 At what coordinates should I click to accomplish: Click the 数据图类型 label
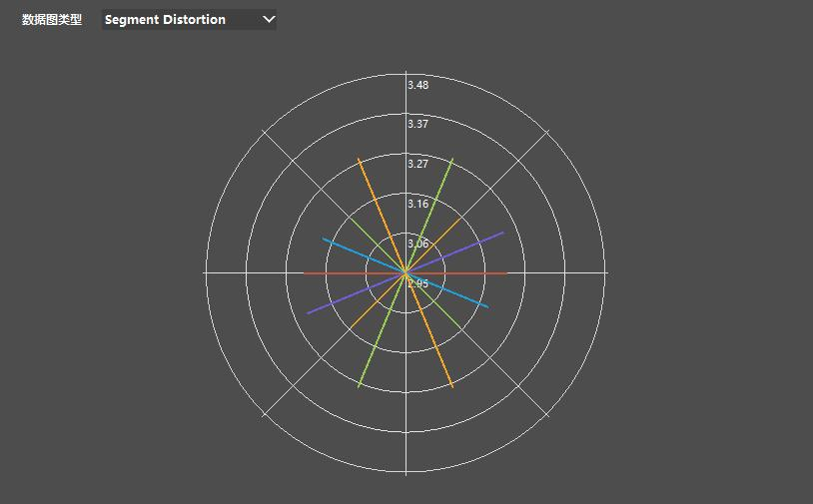pos(52,19)
